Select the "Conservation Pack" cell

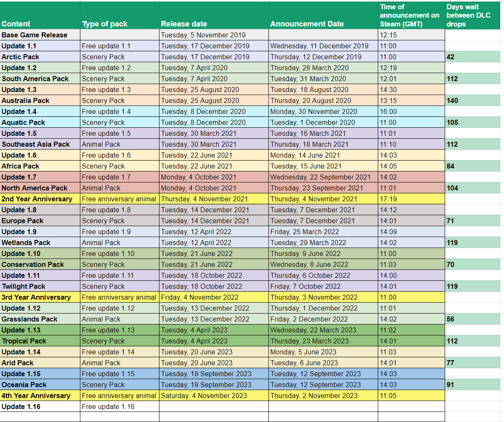pyautogui.click(x=40, y=264)
